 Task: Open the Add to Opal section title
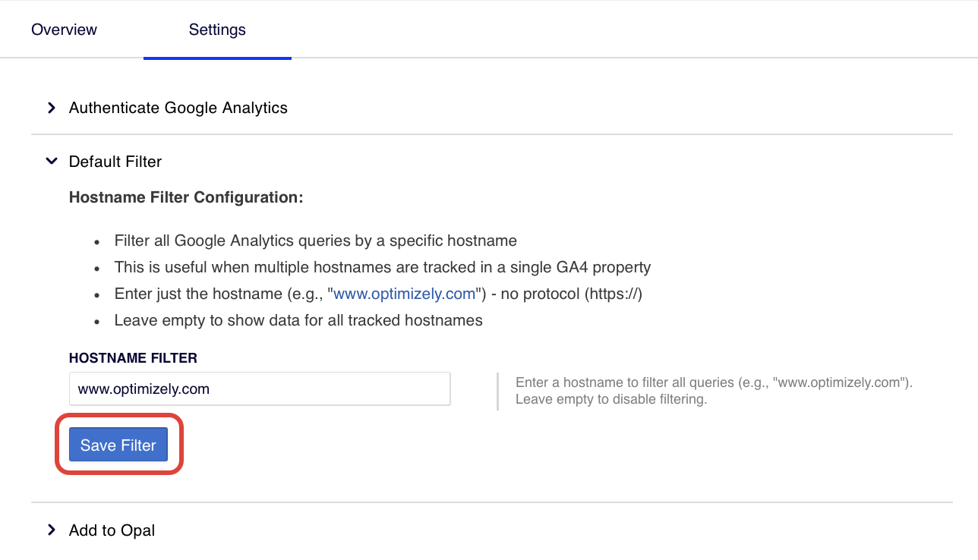coord(112,530)
